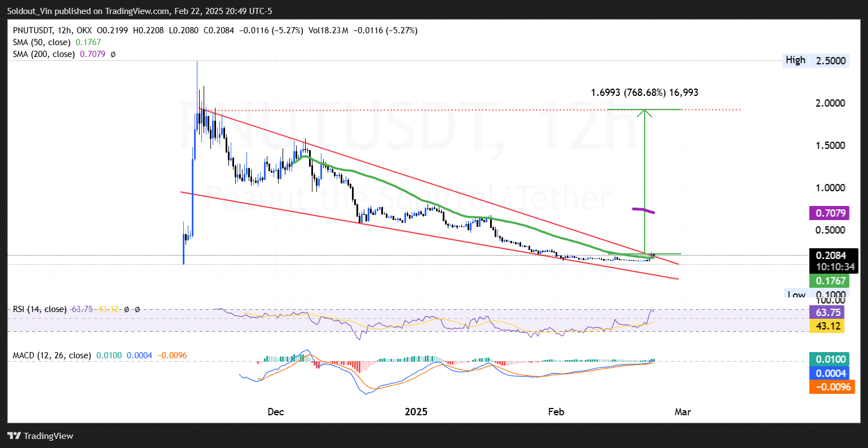This screenshot has height=448, width=868.
Task: Click the Mar label on the time axis
Action: point(683,412)
